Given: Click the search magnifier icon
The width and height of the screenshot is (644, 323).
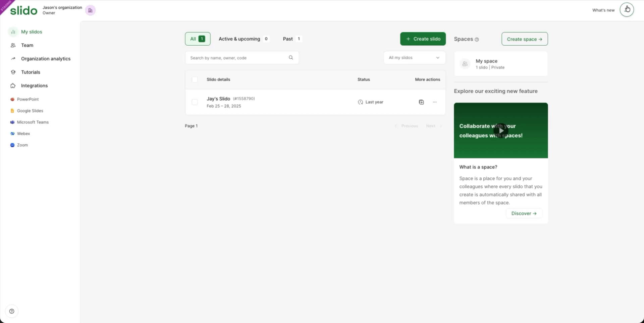Looking at the screenshot, I should click(291, 58).
